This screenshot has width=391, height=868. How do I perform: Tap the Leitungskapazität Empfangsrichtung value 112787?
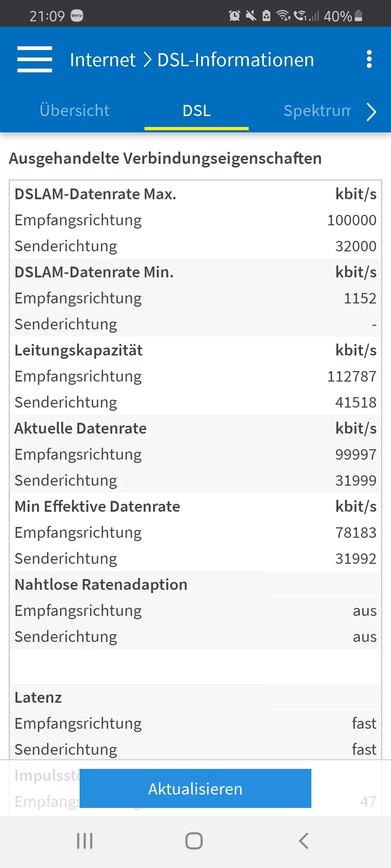(x=352, y=376)
